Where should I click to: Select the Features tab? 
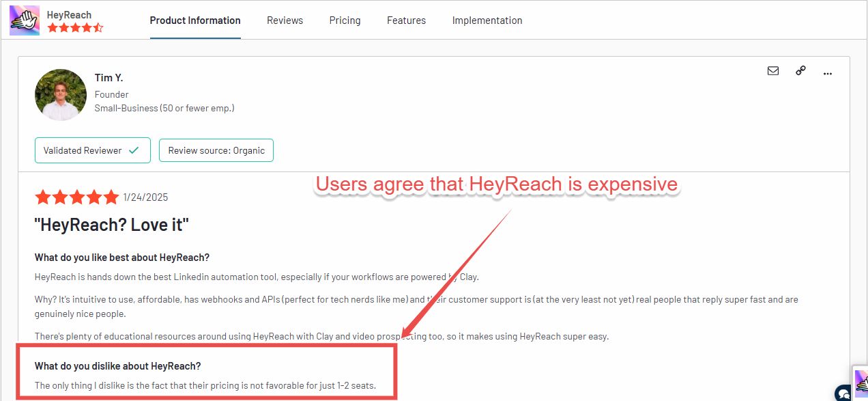click(x=406, y=20)
